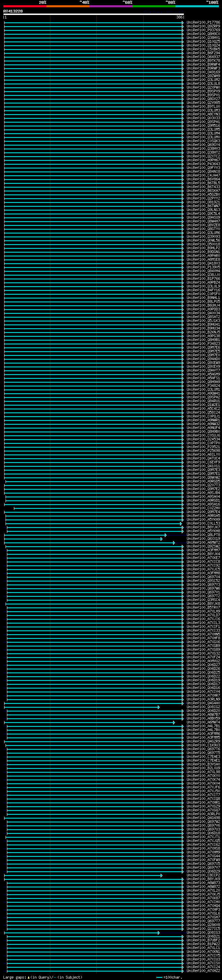The image size is (222, 980).
Task: Select hit label UniRef100_Q286V8
Action: tap(203, 925)
